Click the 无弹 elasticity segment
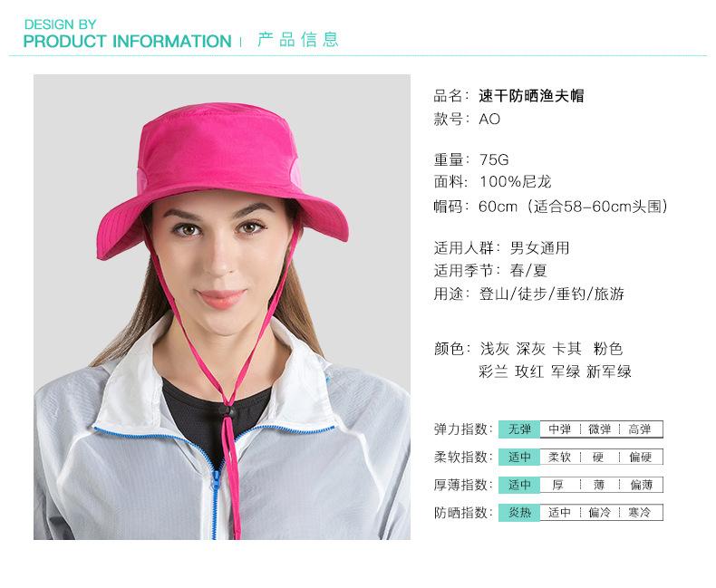 click(x=519, y=429)
